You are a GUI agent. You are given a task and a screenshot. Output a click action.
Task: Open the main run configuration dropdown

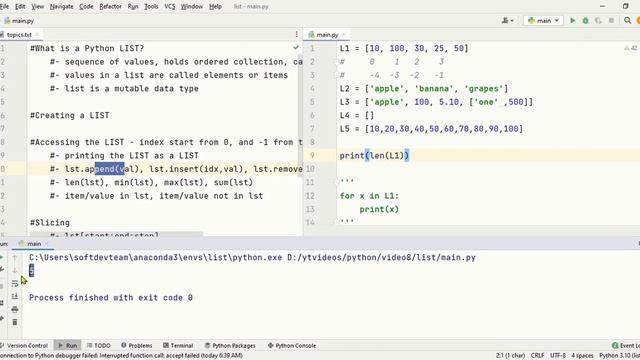point(543,20)
